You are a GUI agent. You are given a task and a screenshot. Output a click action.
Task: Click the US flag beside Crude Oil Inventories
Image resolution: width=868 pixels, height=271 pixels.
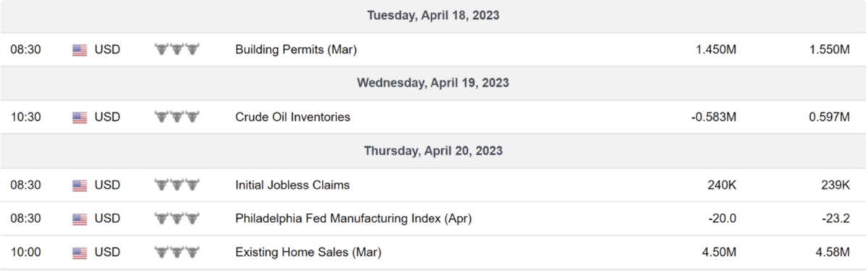click(x=80, y=117)
